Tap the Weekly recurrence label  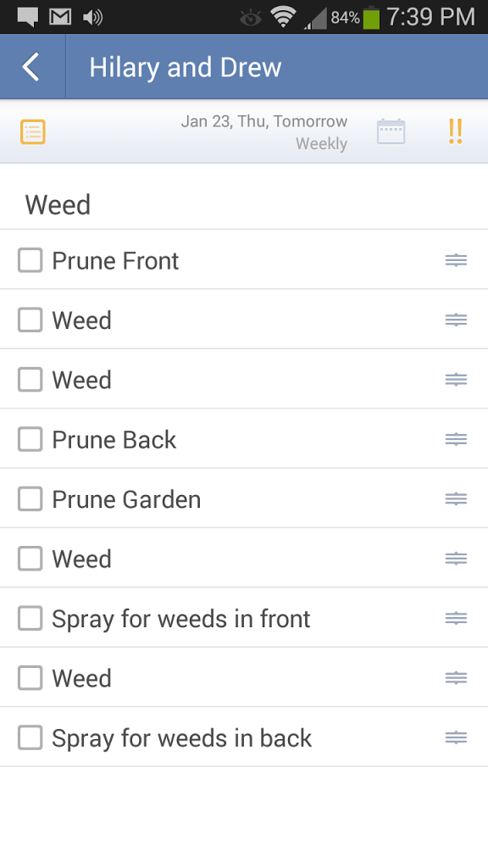point(321,144)
